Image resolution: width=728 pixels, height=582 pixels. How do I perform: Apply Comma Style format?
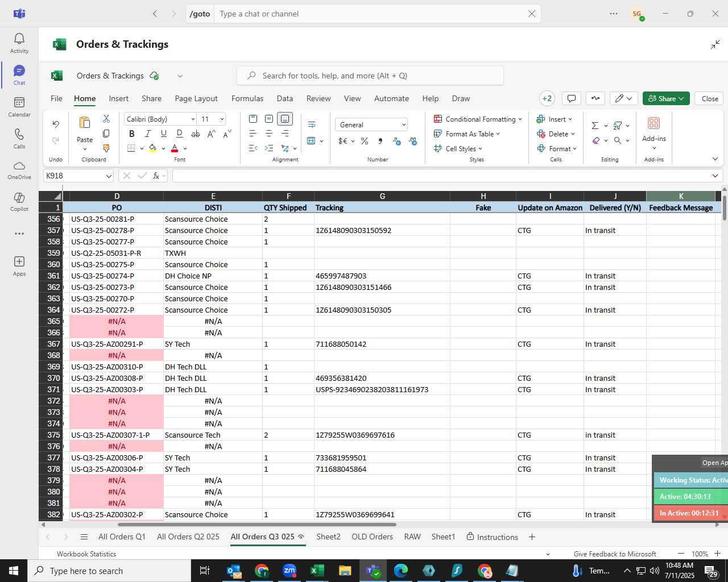[x=380, y=141]
